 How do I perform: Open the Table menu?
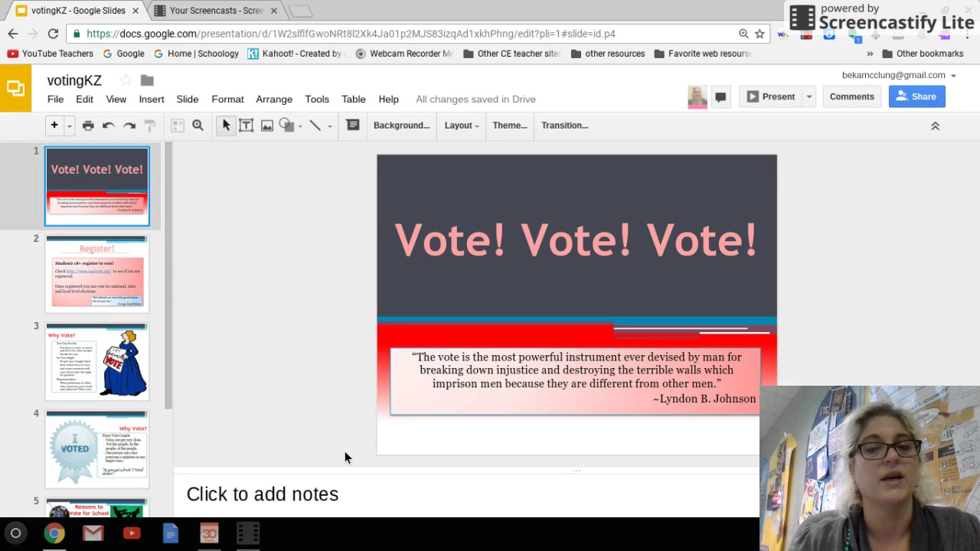354,99
